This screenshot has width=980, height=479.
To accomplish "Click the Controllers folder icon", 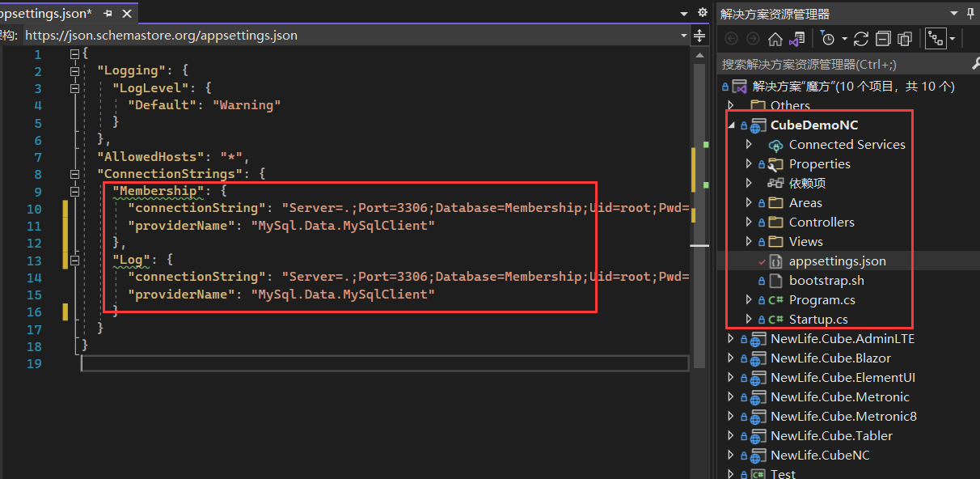I will pyautogui.click(x=775, y=223).
